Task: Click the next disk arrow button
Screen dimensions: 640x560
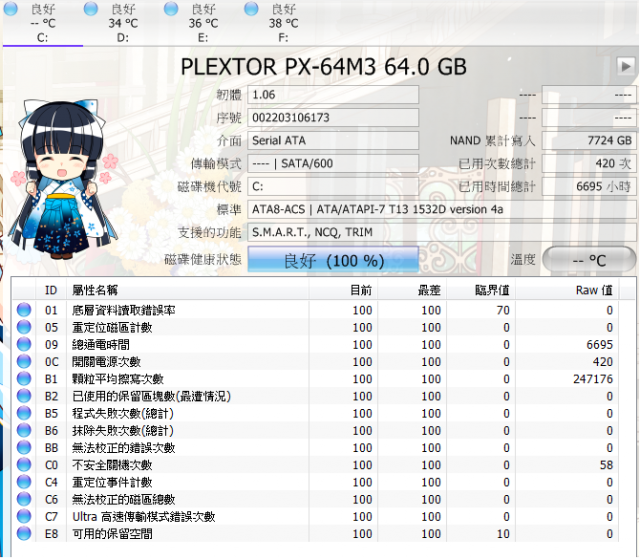Action: 625,66
